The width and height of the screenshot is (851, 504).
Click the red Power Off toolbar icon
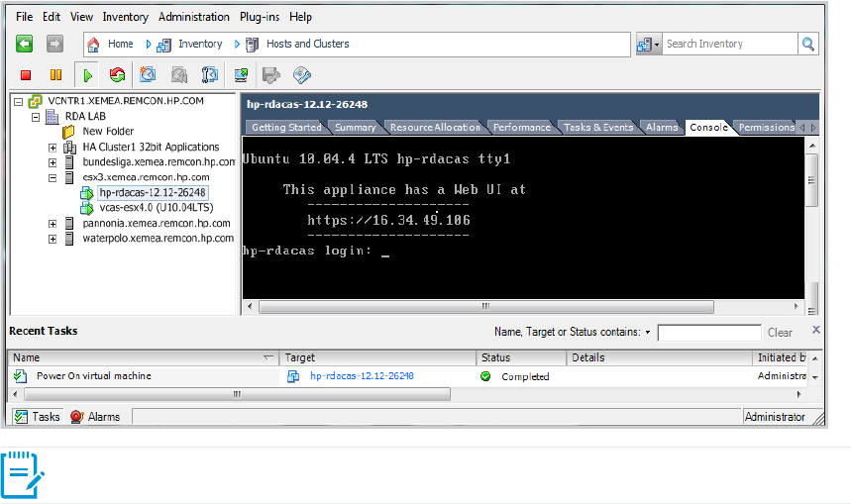[x=26, y=75]
